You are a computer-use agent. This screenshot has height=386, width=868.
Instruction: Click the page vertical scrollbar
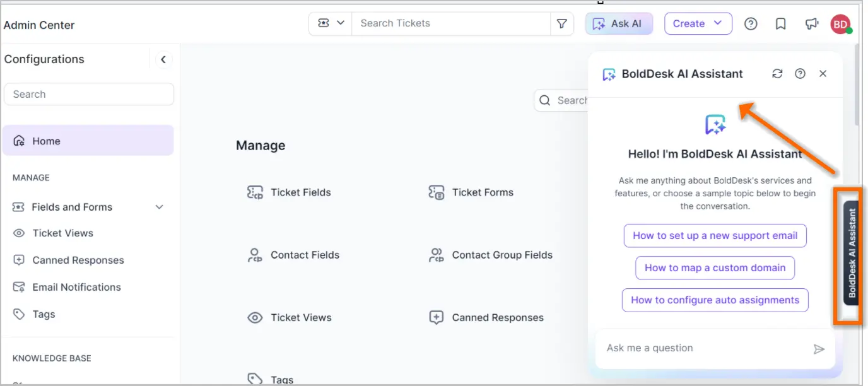(x=856, y=84)
